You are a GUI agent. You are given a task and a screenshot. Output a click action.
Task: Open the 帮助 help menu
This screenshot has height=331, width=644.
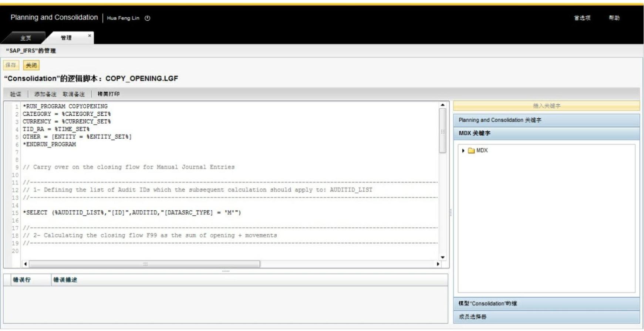[x=614, y=18]
